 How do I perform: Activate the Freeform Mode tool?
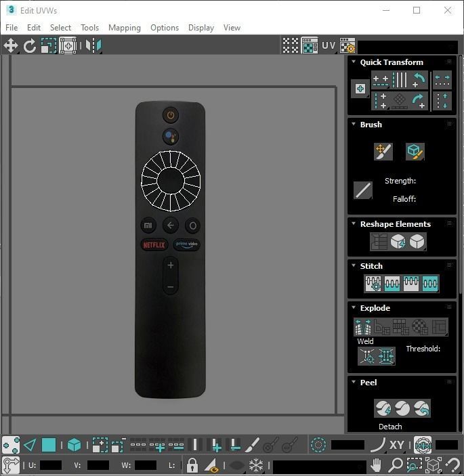click(68, 46)
